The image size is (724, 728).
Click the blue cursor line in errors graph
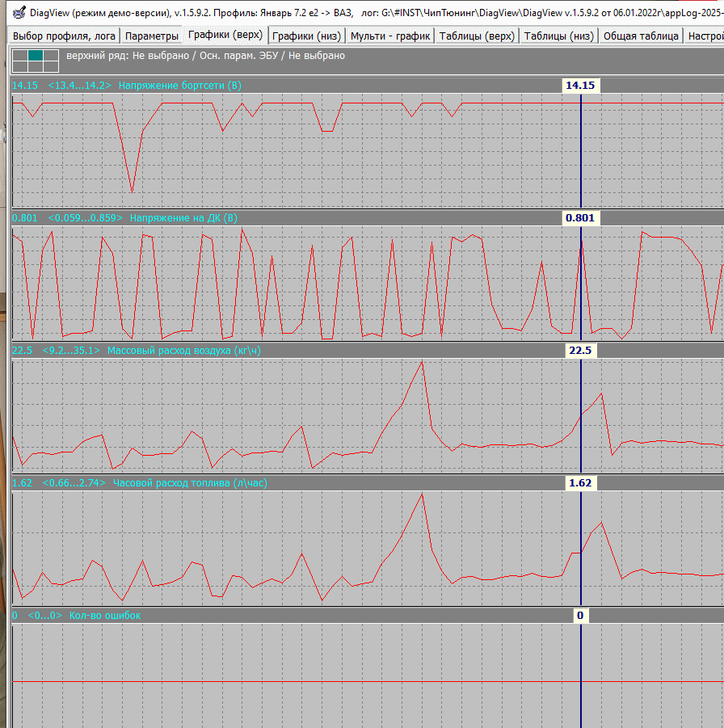click(580, 675)
